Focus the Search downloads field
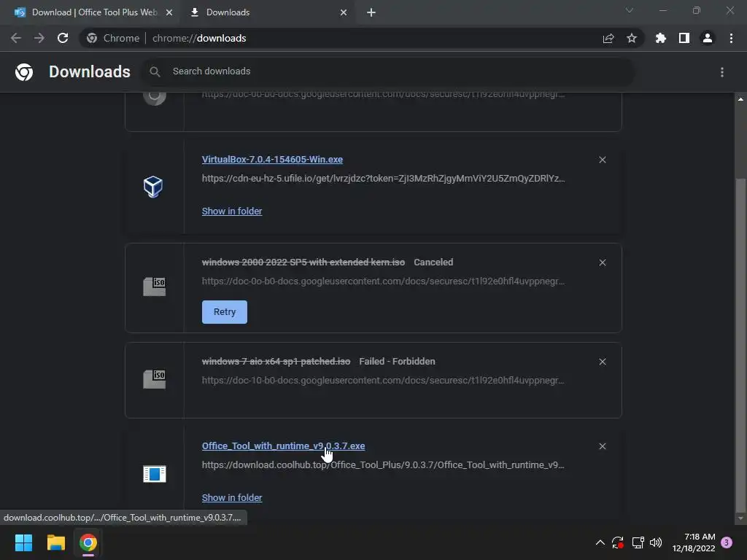Screen dimensions: 747x560 (388, 71)
